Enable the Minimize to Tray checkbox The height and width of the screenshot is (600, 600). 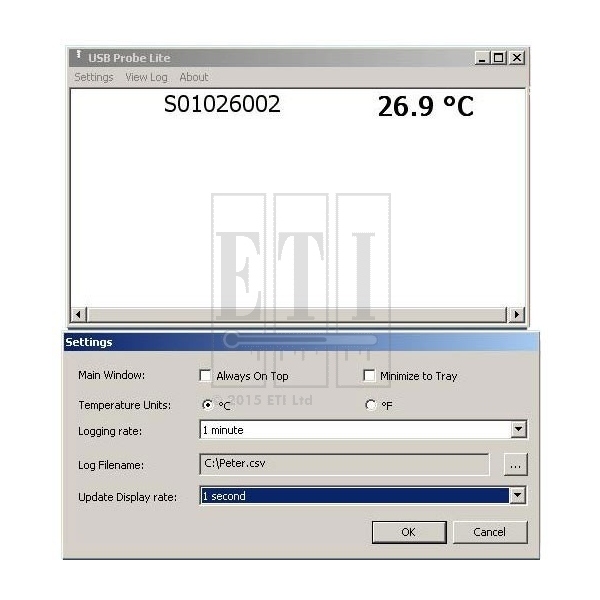click(x=369, y=375)
